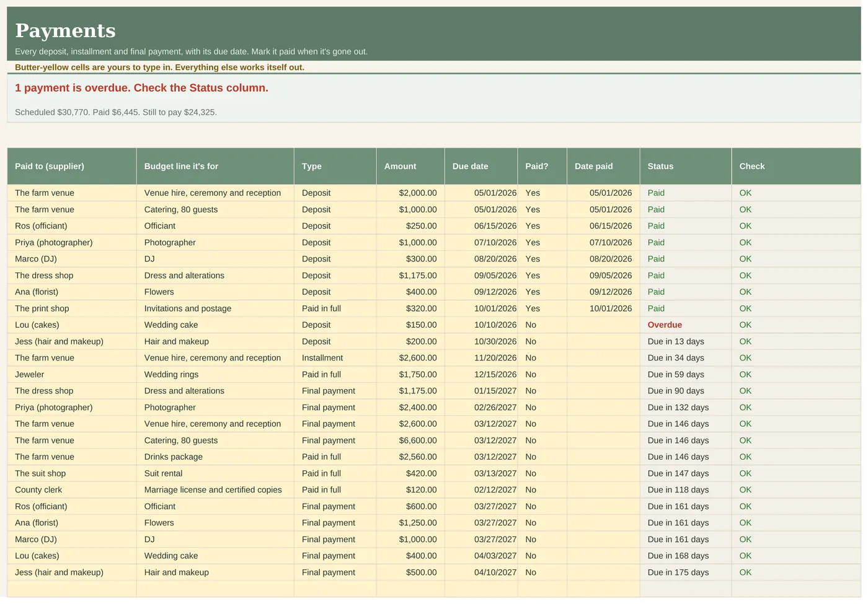This screenshot has width=868, height=604.
Task: Select the Paid? "Yes" cell for The print shop
Action: click(542, 309)
